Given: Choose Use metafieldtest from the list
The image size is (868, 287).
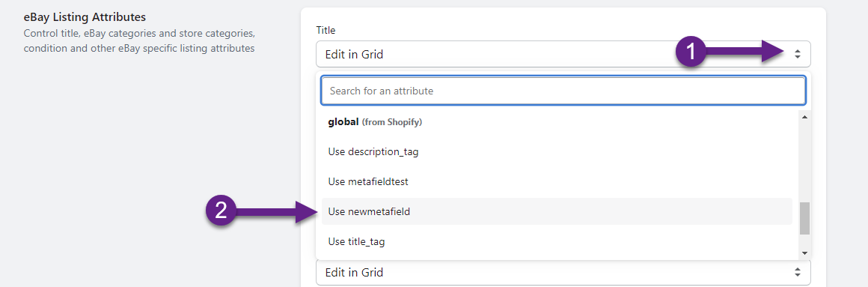Looking at the screenshot, I should 556,181.
